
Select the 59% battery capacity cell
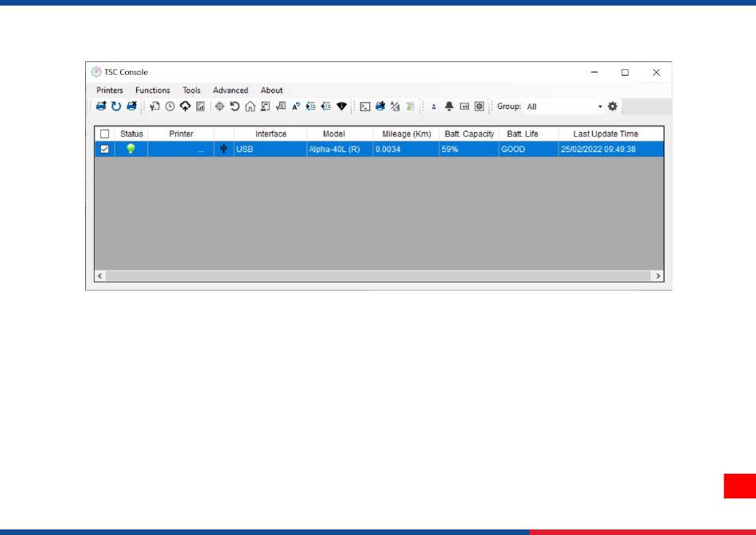470,149
